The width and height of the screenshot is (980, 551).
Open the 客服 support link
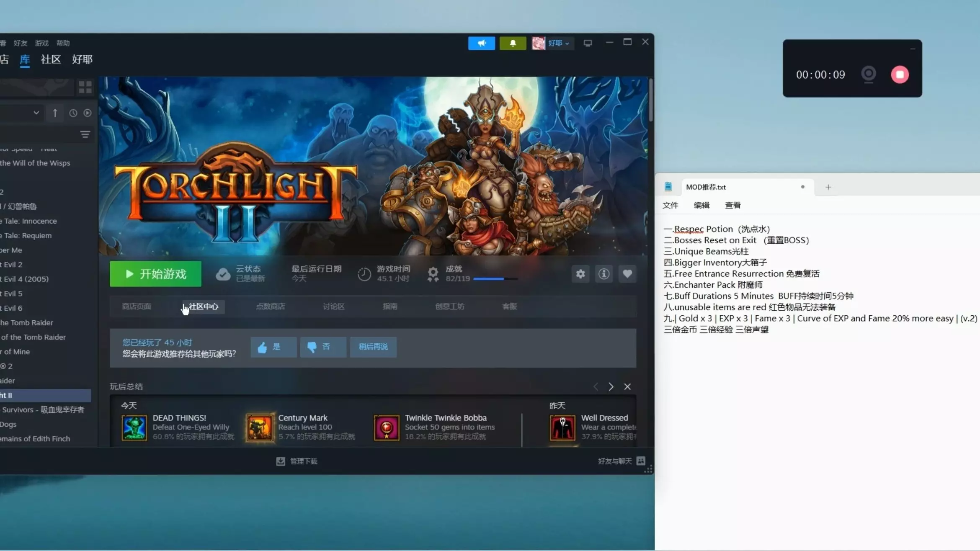(510, 306)
